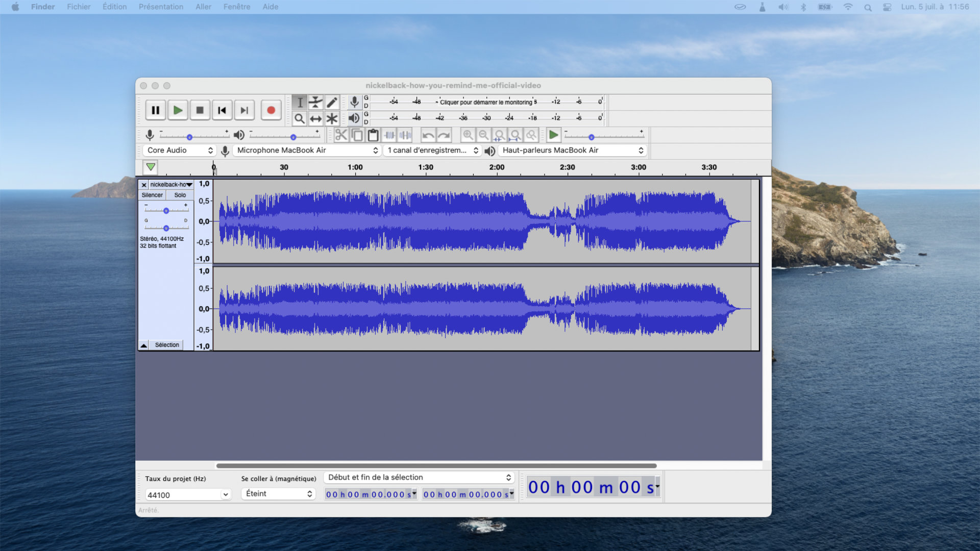This screenshot has width=980, height=551.
Task: Click the Redo arrow icon
Action: tap(444, 135)
